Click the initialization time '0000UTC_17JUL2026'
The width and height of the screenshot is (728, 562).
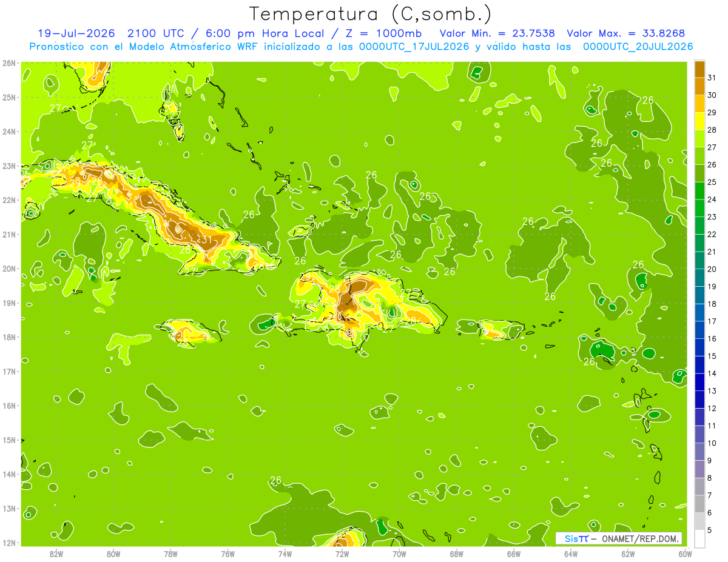[414, 47]
